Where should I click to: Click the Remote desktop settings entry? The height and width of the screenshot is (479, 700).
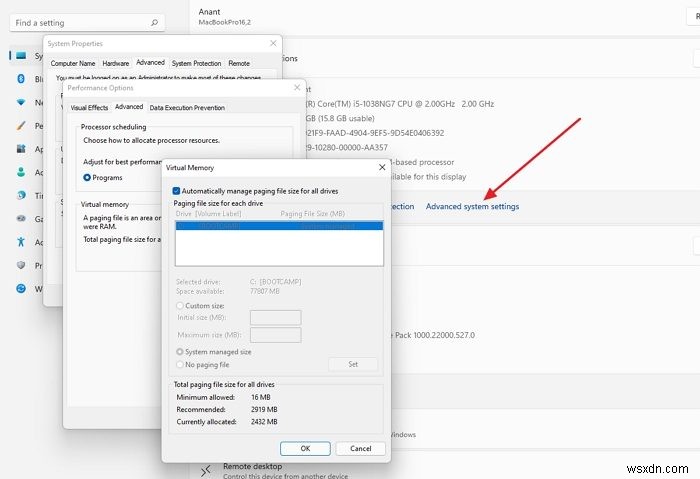(286, 471)
